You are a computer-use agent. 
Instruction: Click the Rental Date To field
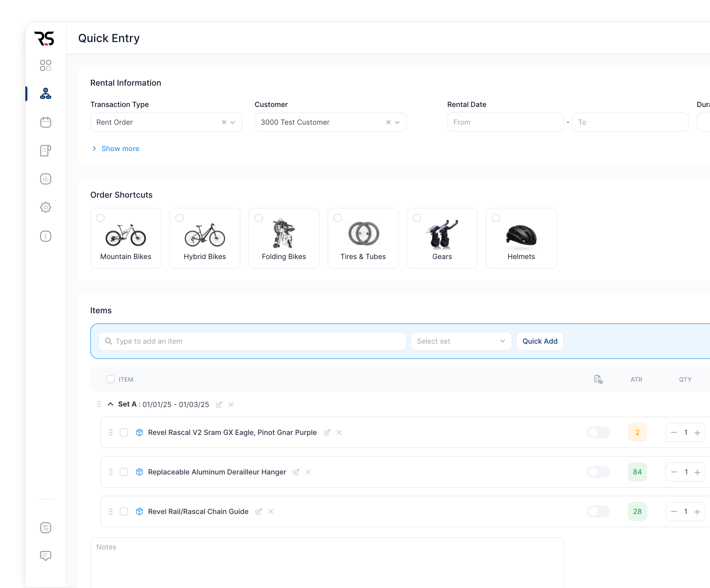coord(630,122)
